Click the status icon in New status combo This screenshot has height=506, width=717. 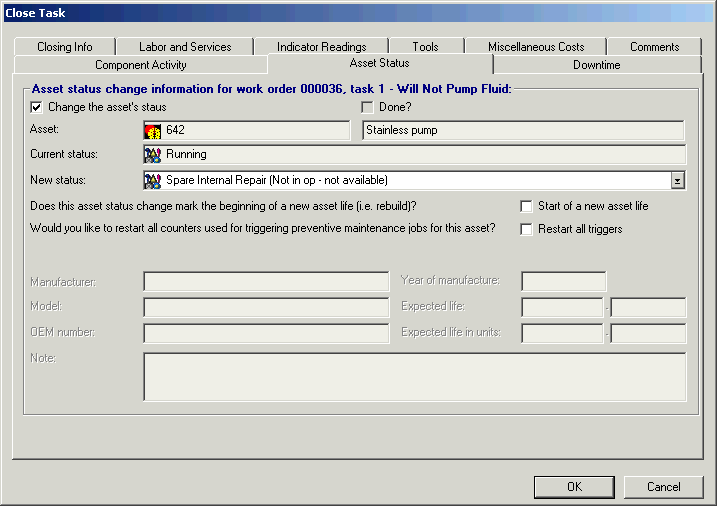[x=153, y=181]
